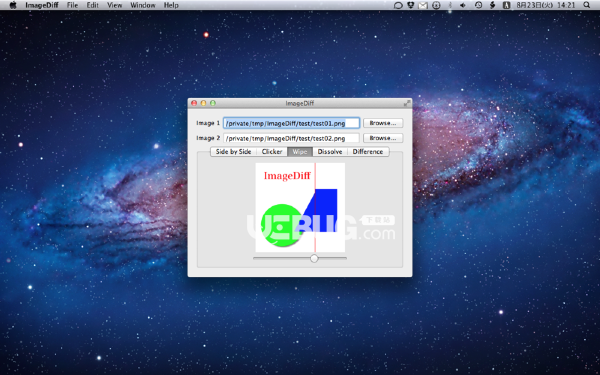600x375 pixels.
Task: Open the input source 'A' menu
Action: (506, 5)
